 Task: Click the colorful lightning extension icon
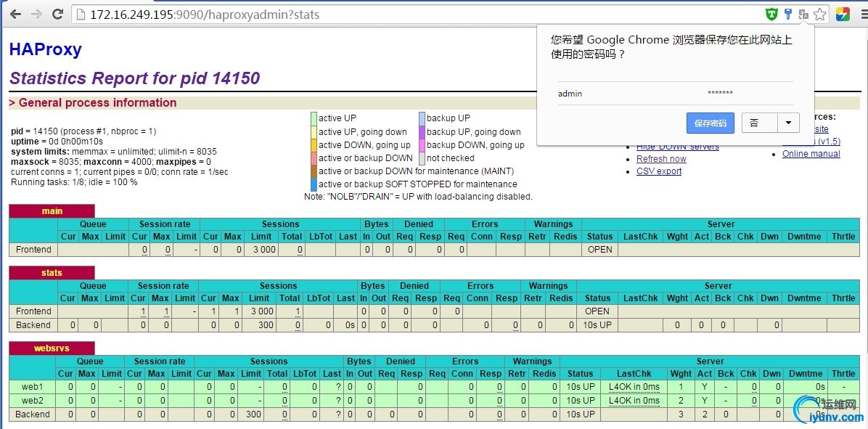tap(843, 15)
